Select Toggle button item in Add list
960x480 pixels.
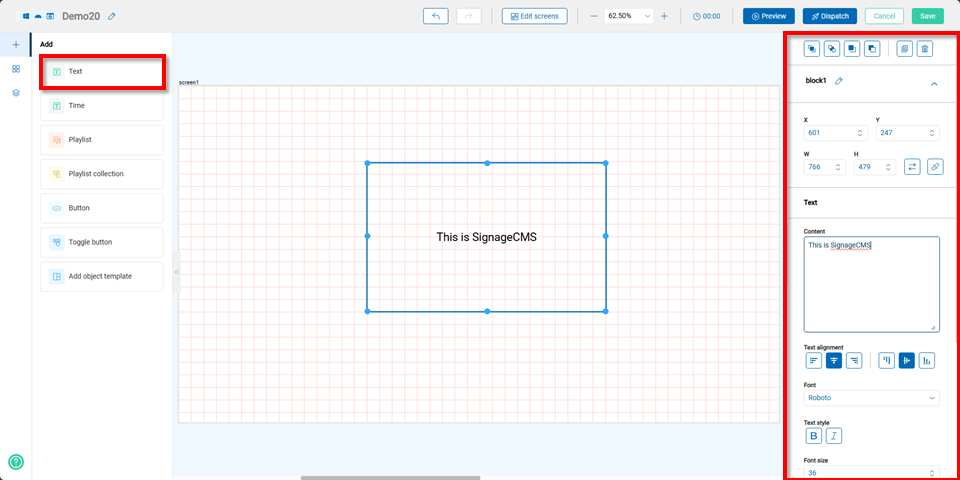(101, 242)
